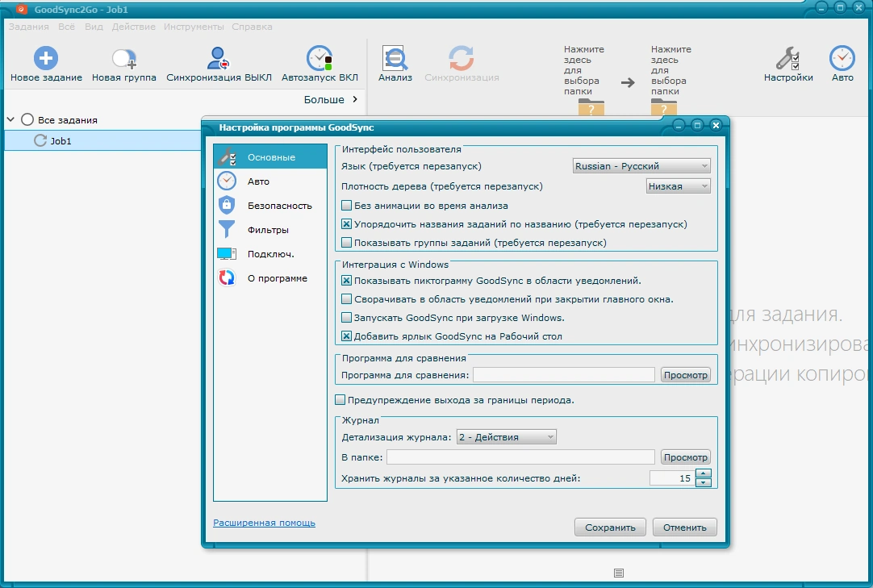Enable Предупреждение выхода за границы периода
Viewport: 873px width, 588px height.
point(340,400)
